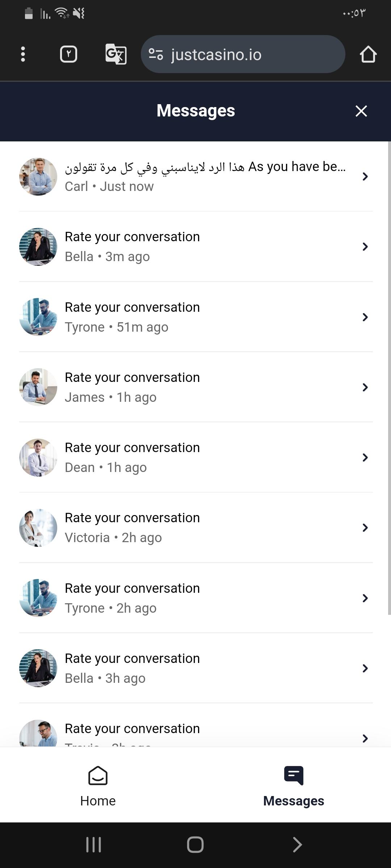This screenshot has width=391, height=868.
Task: Close the Messages panel
Action: (361, 111)
